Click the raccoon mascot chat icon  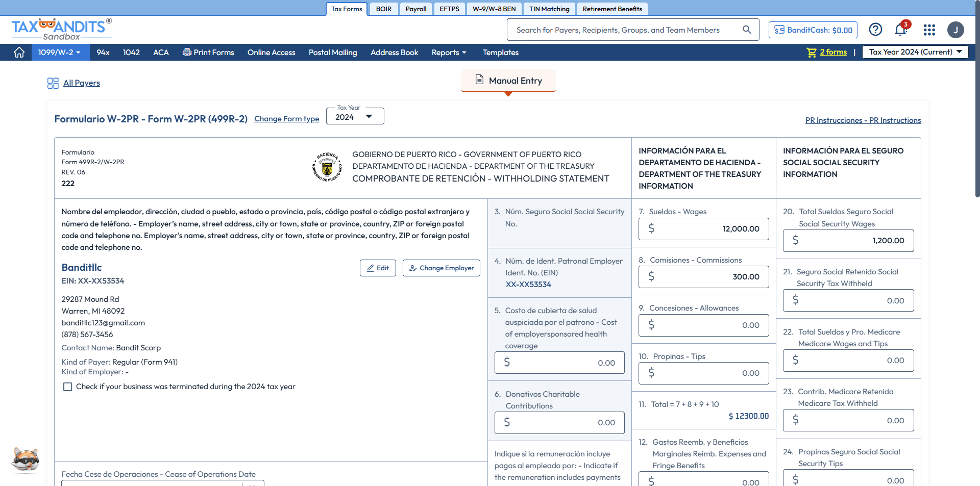(x=25, y=461)
